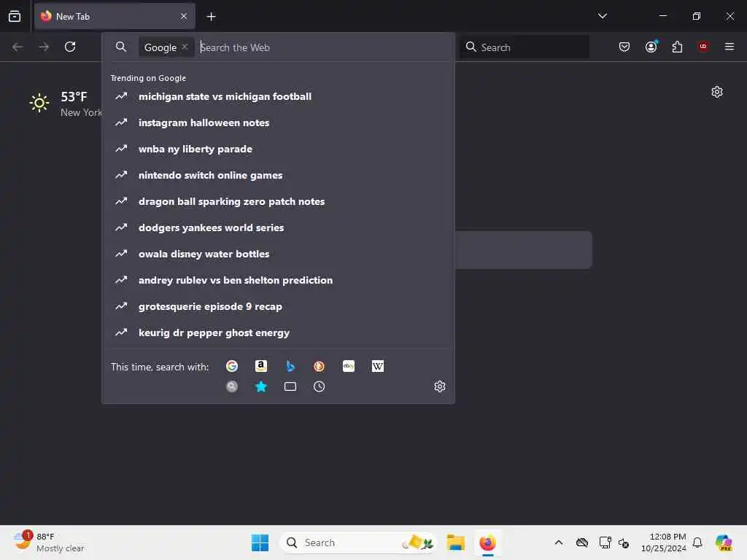Open the uBlock Origin extension
747x560 pixels.
[x=703, y=46]
